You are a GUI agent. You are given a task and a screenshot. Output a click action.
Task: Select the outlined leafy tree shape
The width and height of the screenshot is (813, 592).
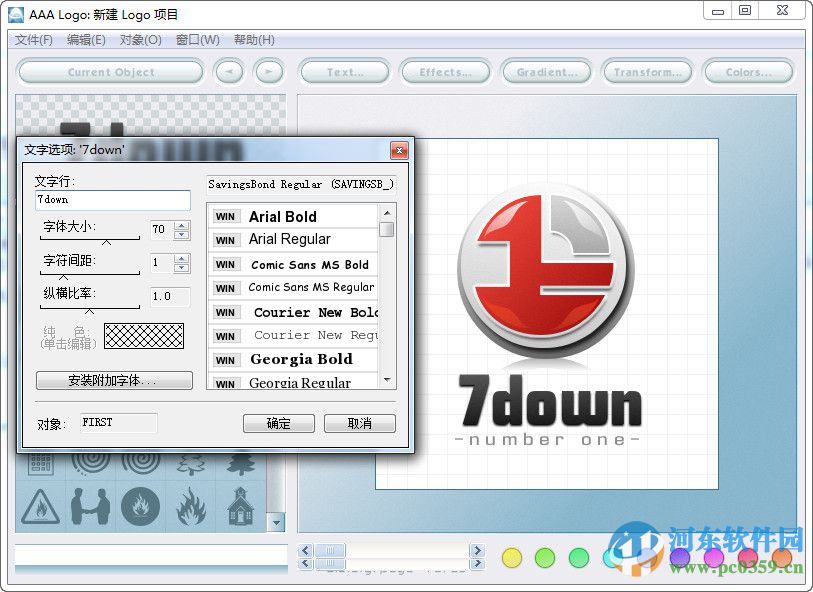191,464
